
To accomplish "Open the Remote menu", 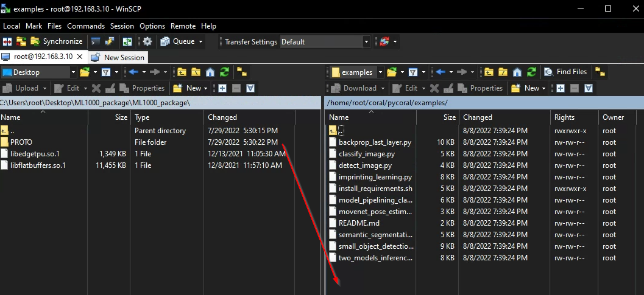I will click(x=183, y=26).
